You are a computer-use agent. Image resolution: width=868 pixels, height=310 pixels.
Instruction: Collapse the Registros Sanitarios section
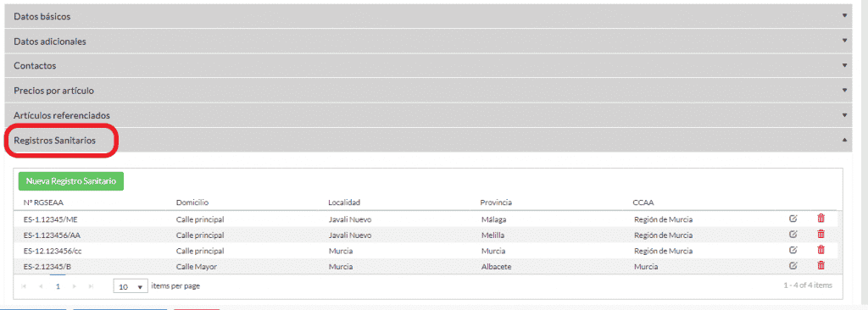click(x=428, y=141)
